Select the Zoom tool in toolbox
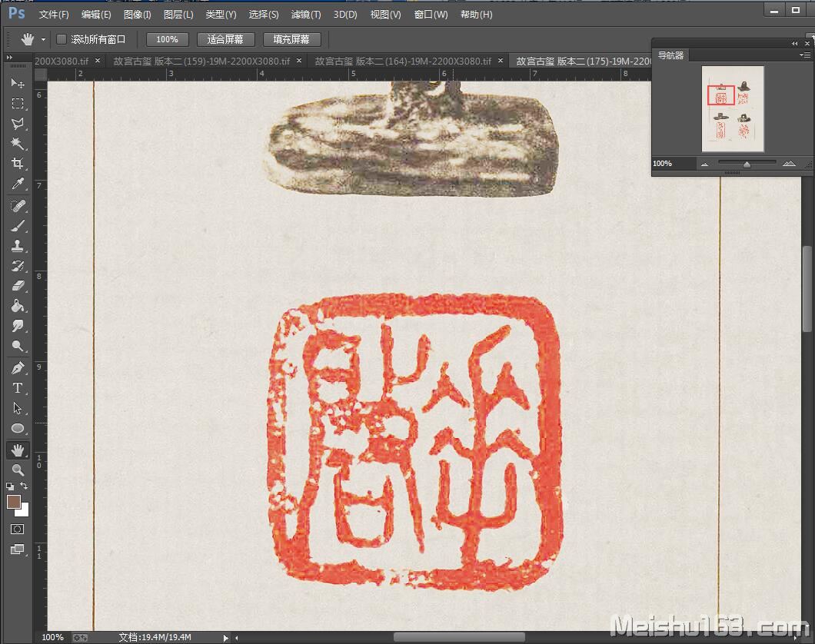The width and height of the screenshot is (815, 644). pos(18,470)
